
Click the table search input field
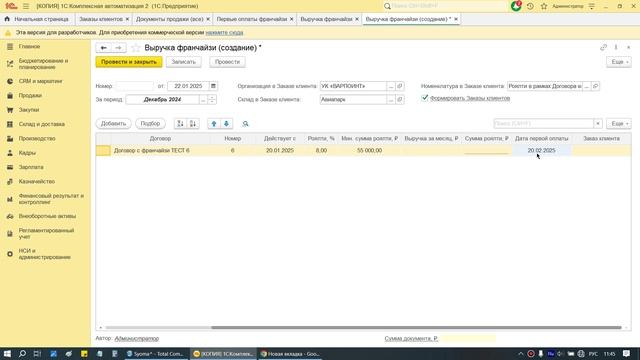point(544,124)
